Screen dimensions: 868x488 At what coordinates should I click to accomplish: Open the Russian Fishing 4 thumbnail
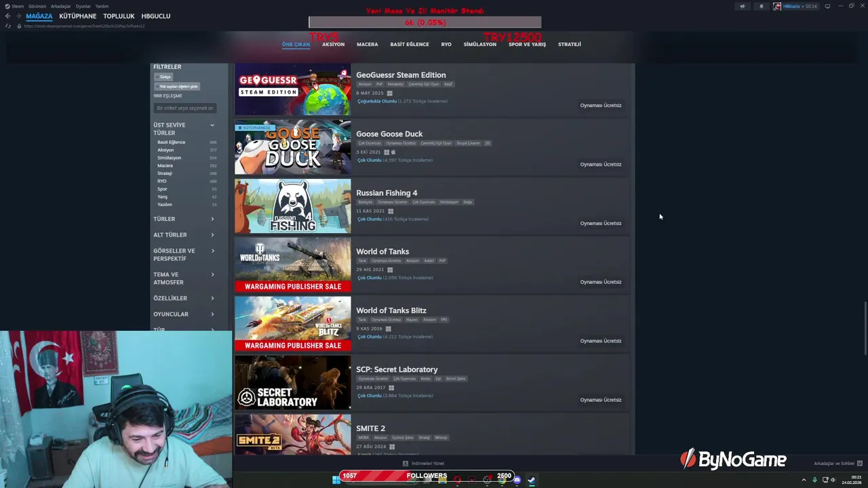[x=293, y=206]
